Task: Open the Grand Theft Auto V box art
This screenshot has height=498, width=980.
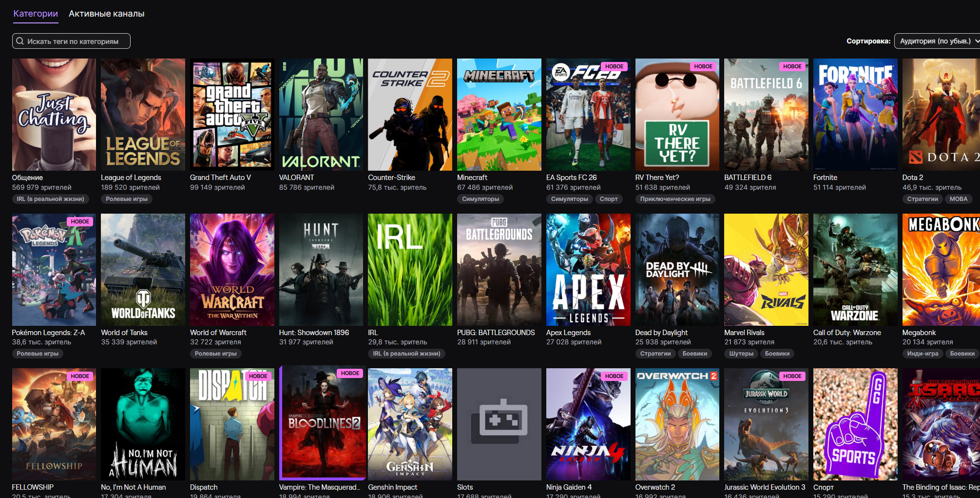Action: (232, 115)
